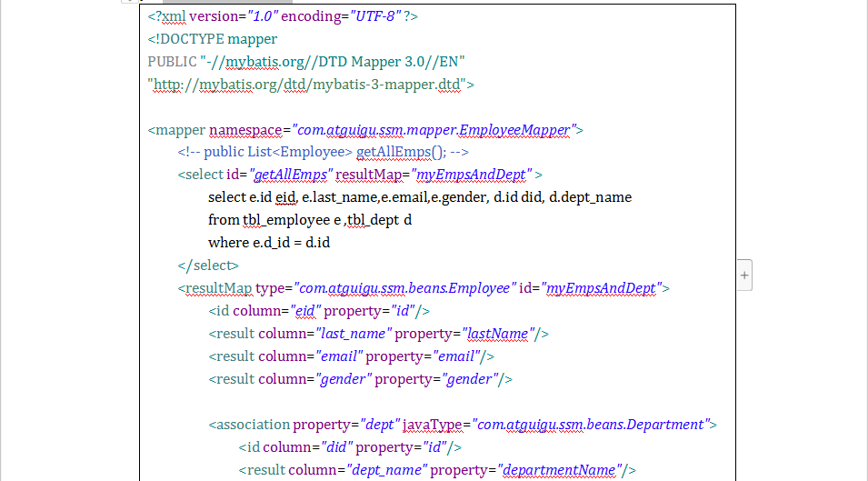Screen dimensions: 868x481
Task: Click the select id="getAllEmps" opening tag
Action: [360, 175]
